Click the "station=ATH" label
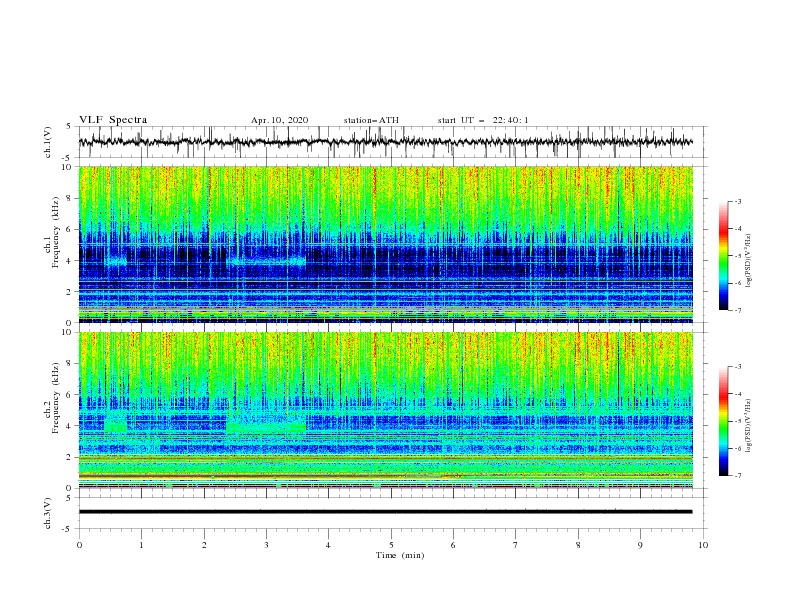The image size is (792, 612). coord(371,120)
